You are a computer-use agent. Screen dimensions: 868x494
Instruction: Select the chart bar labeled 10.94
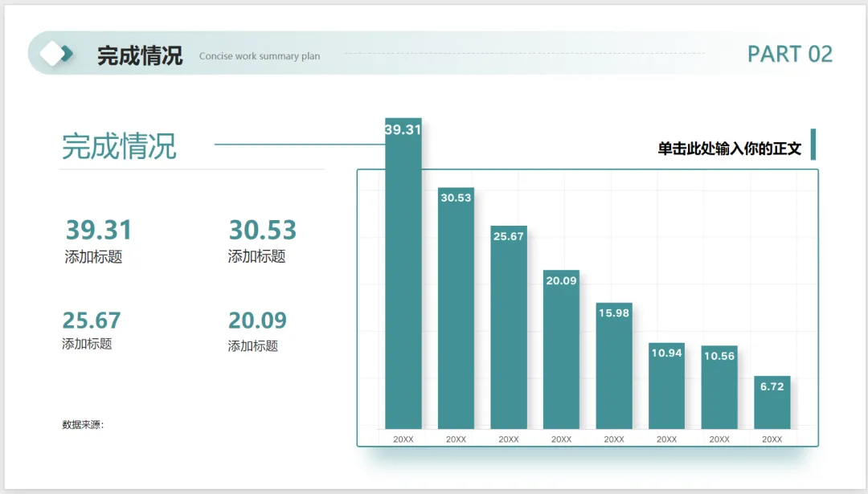point(666,386)
